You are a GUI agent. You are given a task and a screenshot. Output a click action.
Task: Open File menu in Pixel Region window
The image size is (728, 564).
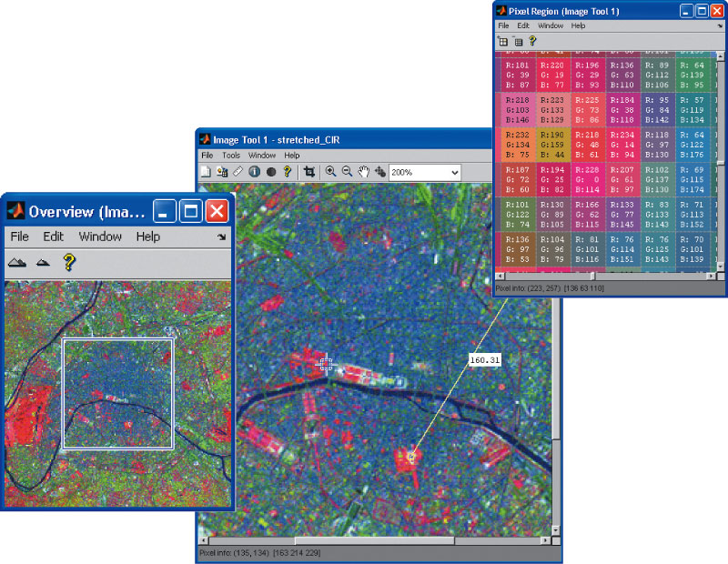(504, 25)
